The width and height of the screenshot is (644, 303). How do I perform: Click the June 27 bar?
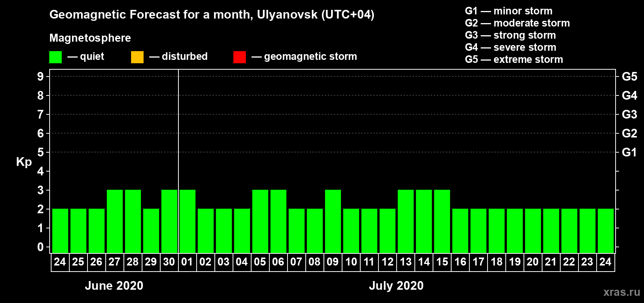point(115,221)
